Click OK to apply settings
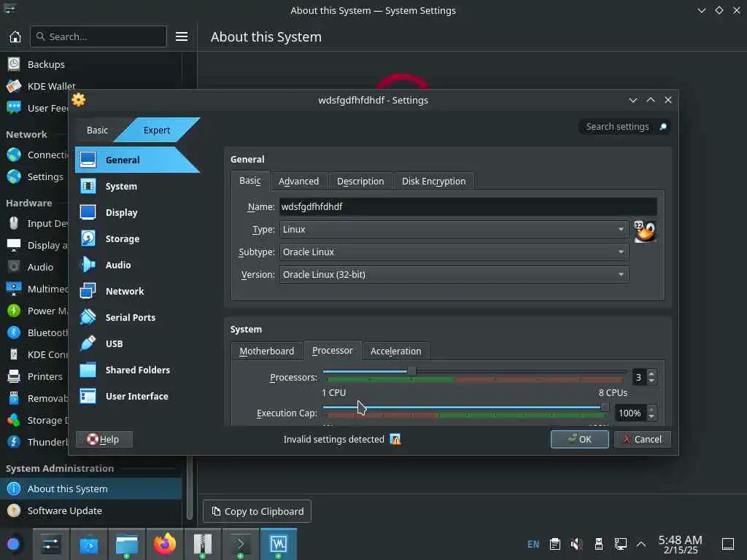Viewport: 747px width, 560px height. (579, 439)
